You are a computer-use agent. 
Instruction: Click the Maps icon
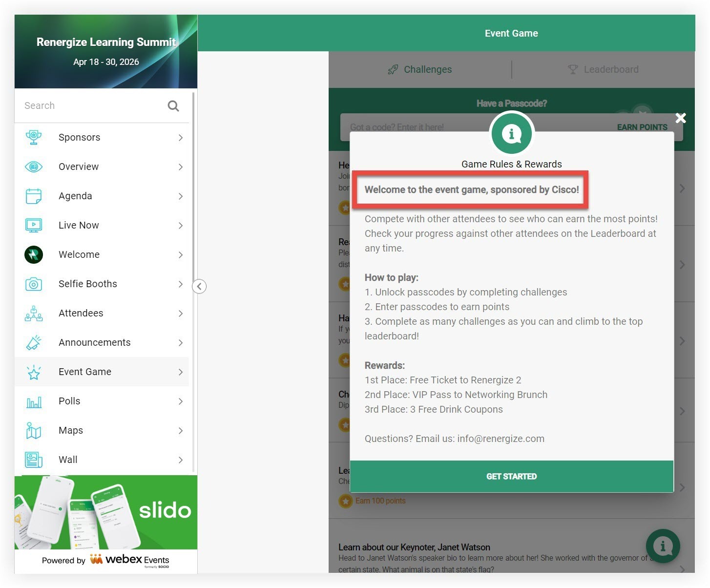(x=34, y=430)
